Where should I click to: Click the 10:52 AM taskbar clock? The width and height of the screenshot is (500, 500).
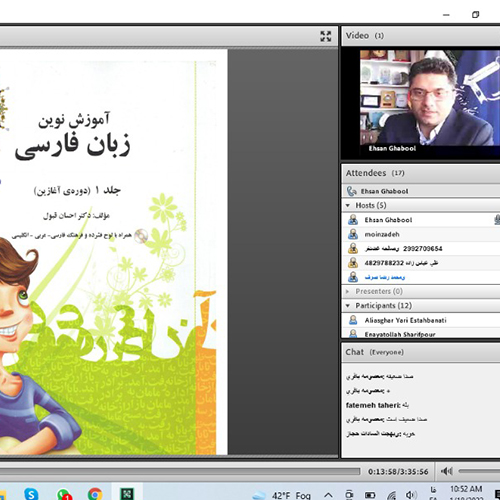pos(466,489)
